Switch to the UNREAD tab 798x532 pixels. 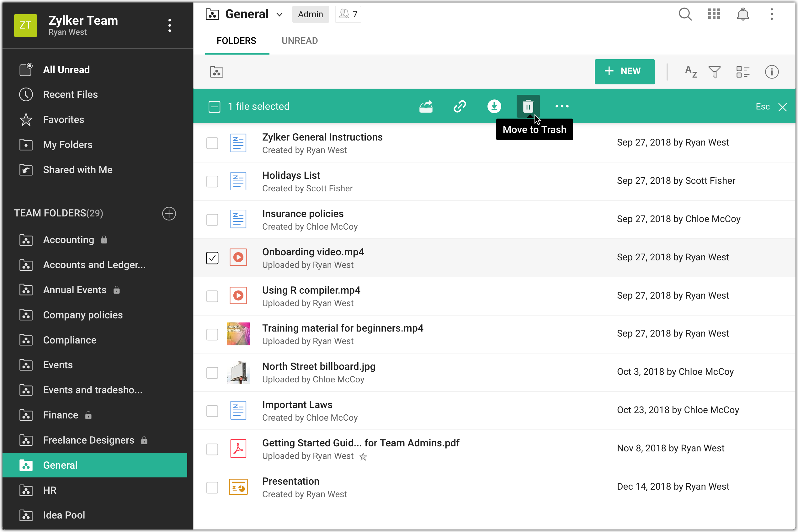(300, 41)
